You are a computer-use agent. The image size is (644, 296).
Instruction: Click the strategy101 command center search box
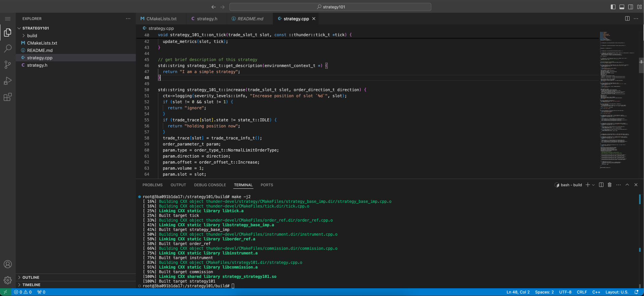330,7
